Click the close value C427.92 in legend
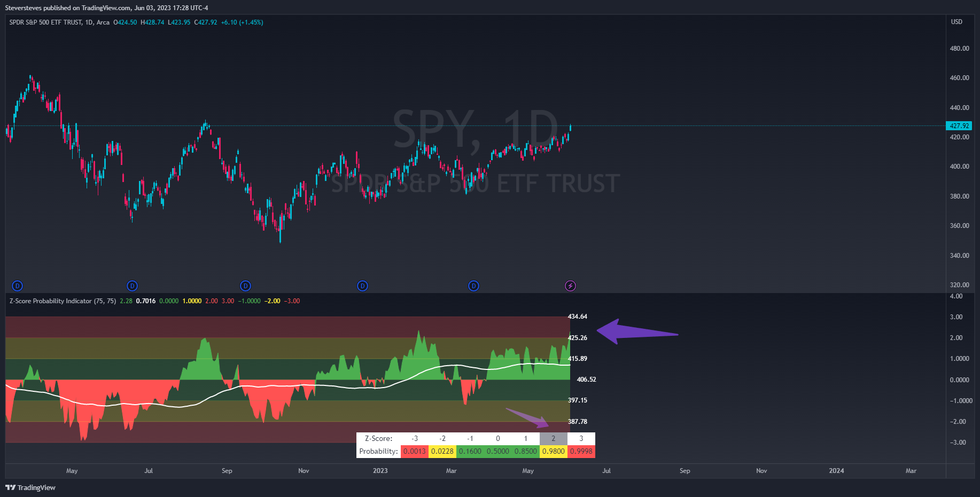Viewport: 980px width, 497px height. pyautogui.click(x=206, y=22)
